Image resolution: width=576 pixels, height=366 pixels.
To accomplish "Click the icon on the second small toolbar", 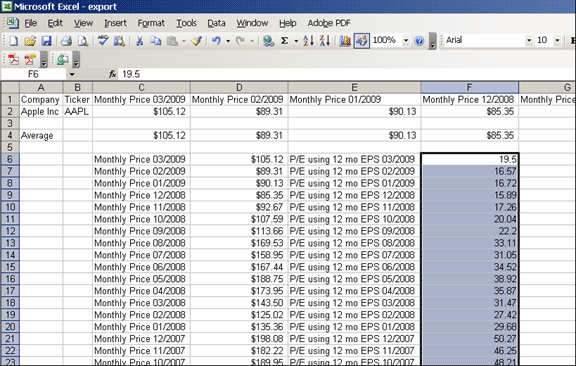I will pyautogui.click(x=63, y=59).
